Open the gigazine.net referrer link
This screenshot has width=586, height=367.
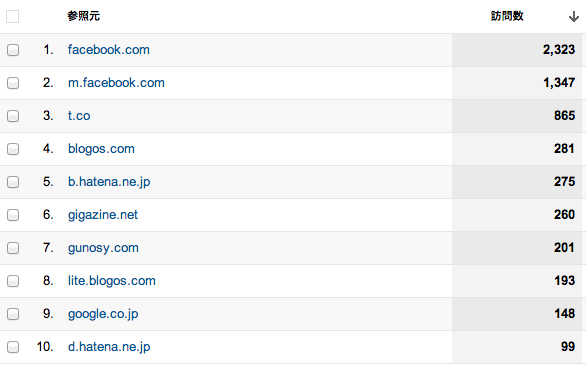[x=103, y=215]
